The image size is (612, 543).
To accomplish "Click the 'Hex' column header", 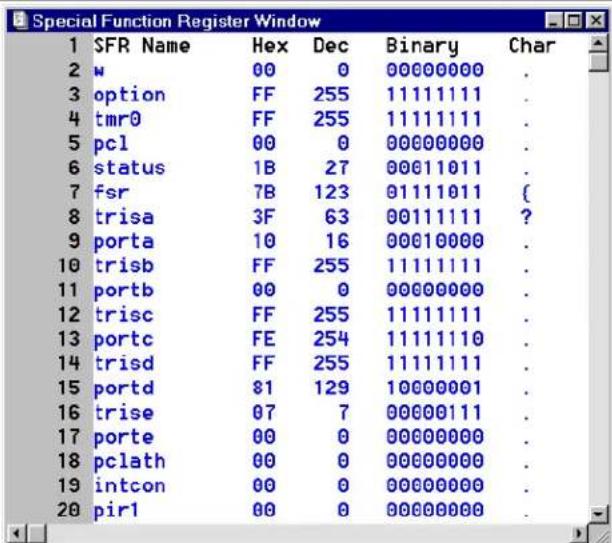I will tap(270, 45).
